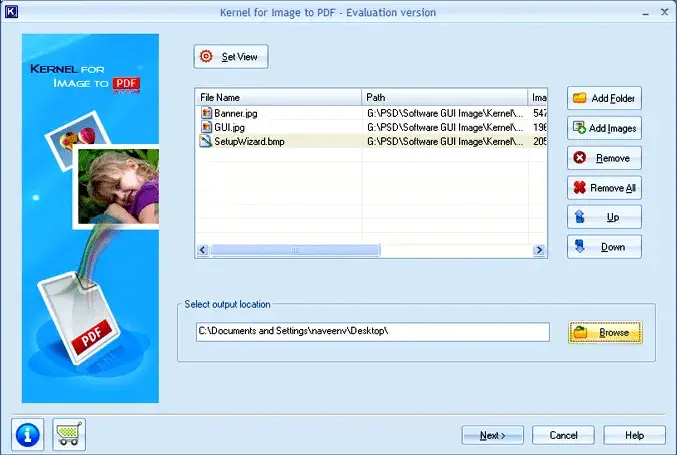Screen dimensions: 677x455
Task: Remove the selected image from the list
Action: (x=604, y=158)
